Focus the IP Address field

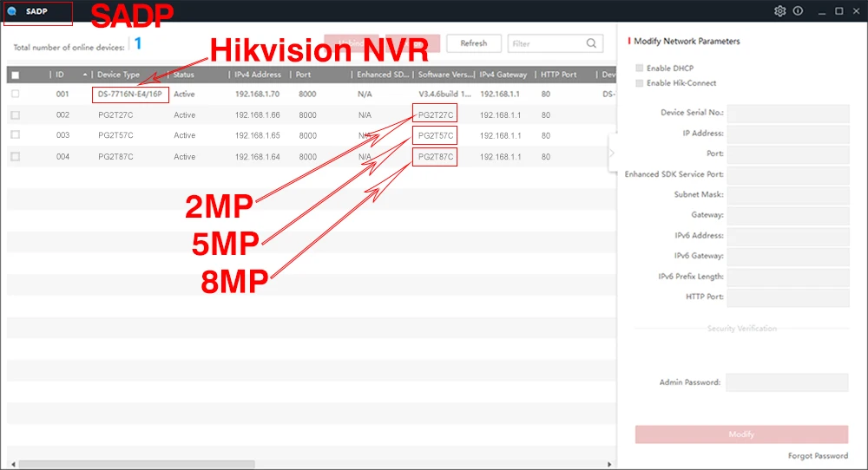(788, 134)
